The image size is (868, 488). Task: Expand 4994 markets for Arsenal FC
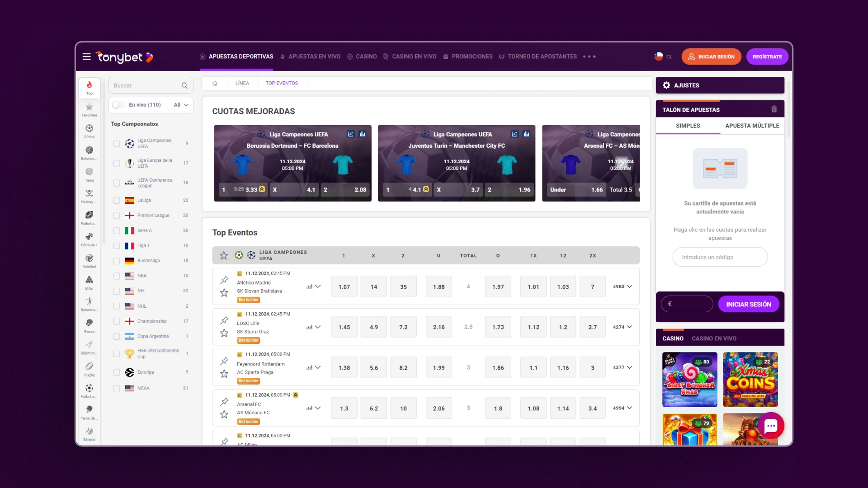(623, 408)
